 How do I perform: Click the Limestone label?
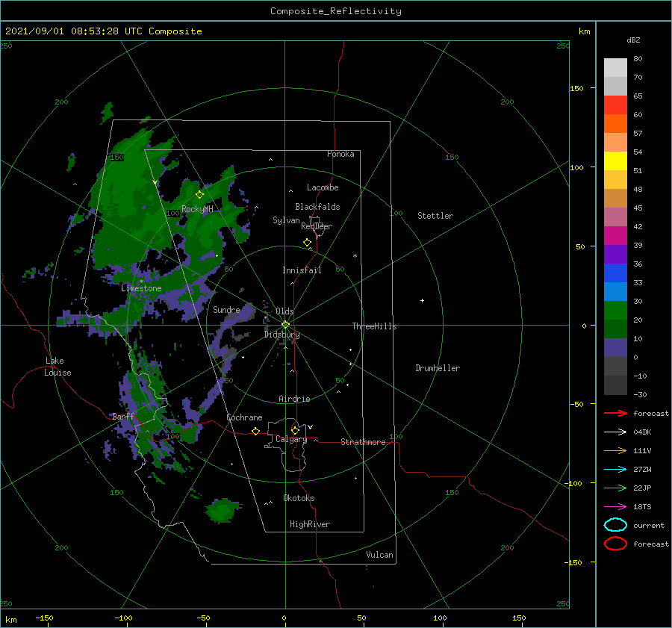point(141,288)
